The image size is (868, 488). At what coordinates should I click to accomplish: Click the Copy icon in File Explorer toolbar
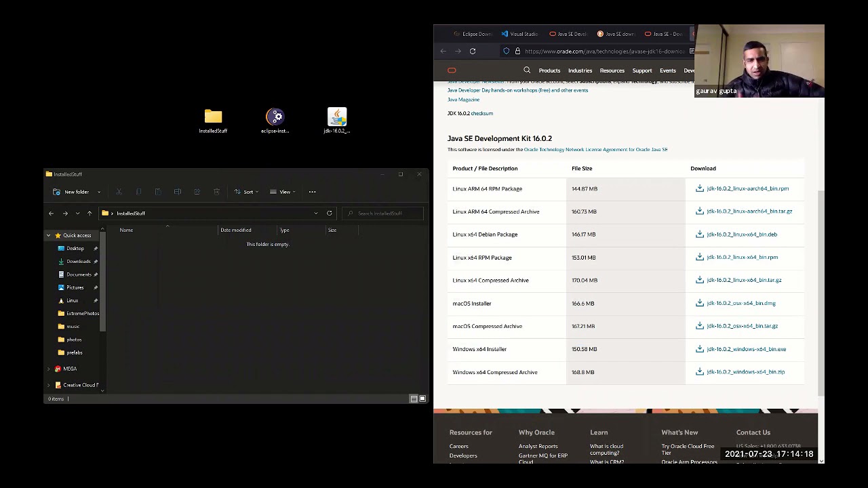click(x=138, y=192)
